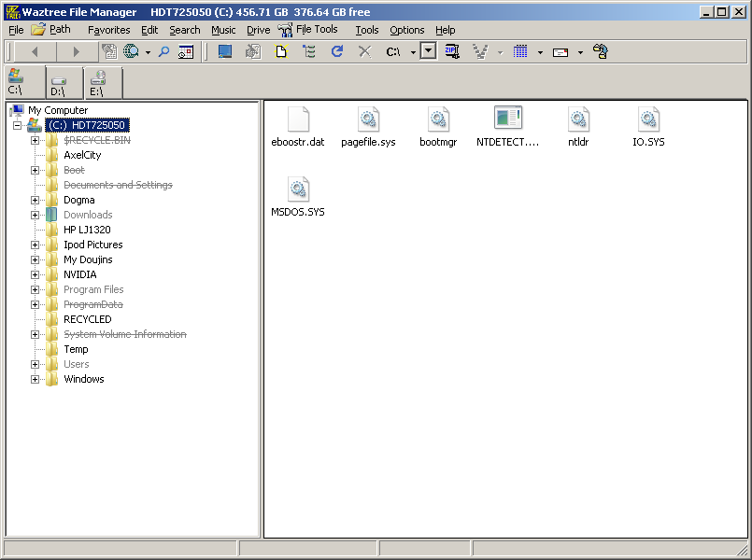The height and width of the screenshot is (560, 752).
Task: Click the C:\ drive toolbar button
Action: tap(392, 51)
